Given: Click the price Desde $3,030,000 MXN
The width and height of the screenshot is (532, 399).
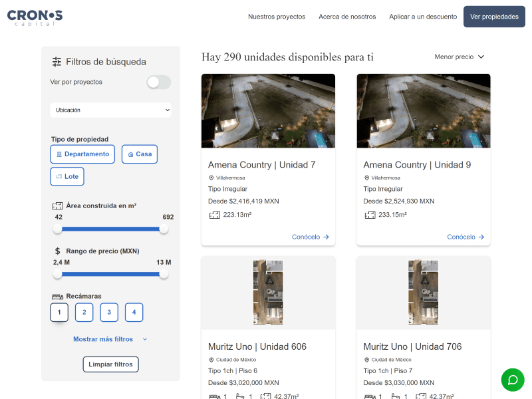Looking at the screenshot, I should (398, 383).
